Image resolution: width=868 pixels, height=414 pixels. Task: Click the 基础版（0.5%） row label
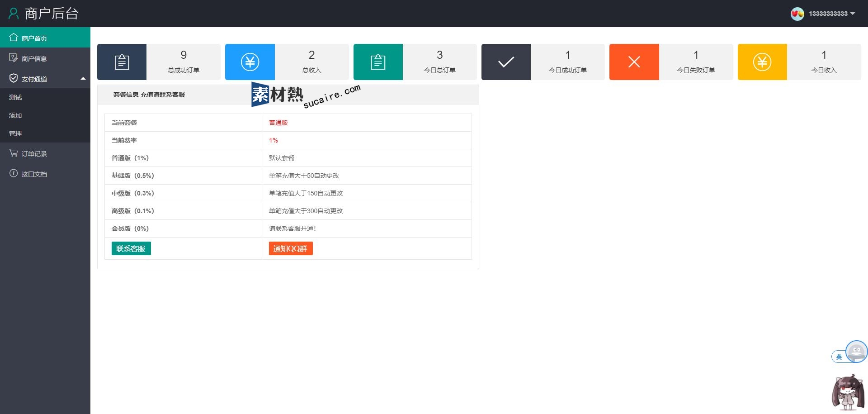[x=133, y=176]
